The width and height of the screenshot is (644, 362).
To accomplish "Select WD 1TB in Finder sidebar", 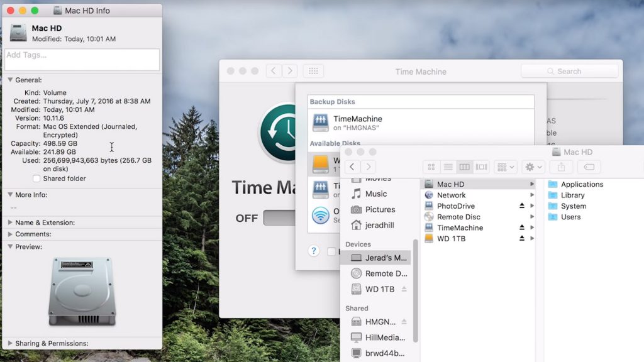I will click(x=376, y=289).
